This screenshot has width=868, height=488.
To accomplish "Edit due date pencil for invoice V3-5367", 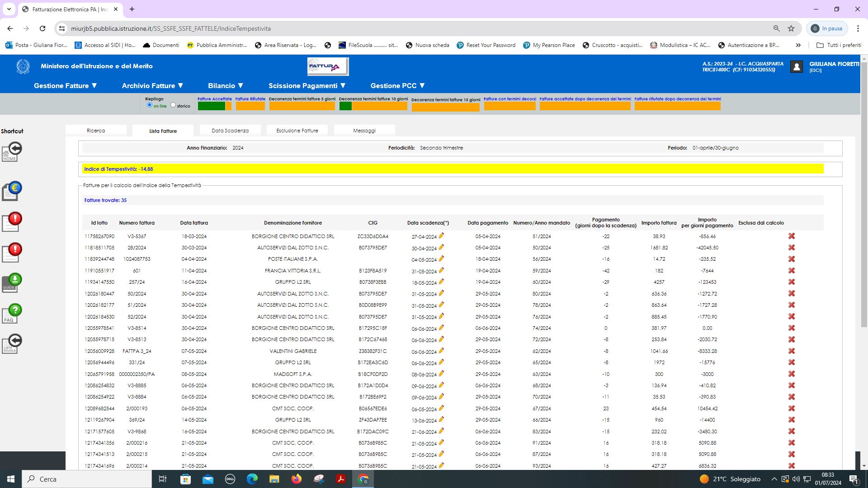I will point(441,235).
